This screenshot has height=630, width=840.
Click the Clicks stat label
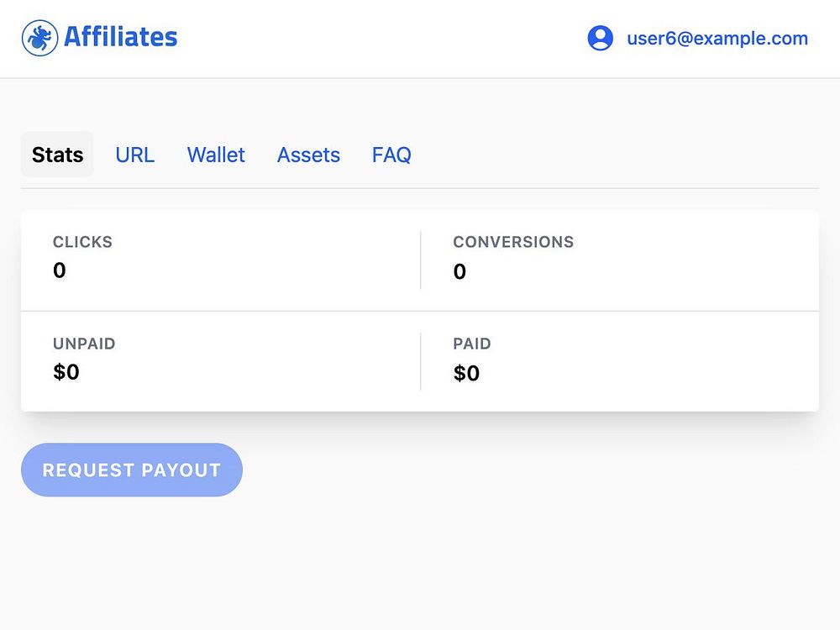point(82,242)
